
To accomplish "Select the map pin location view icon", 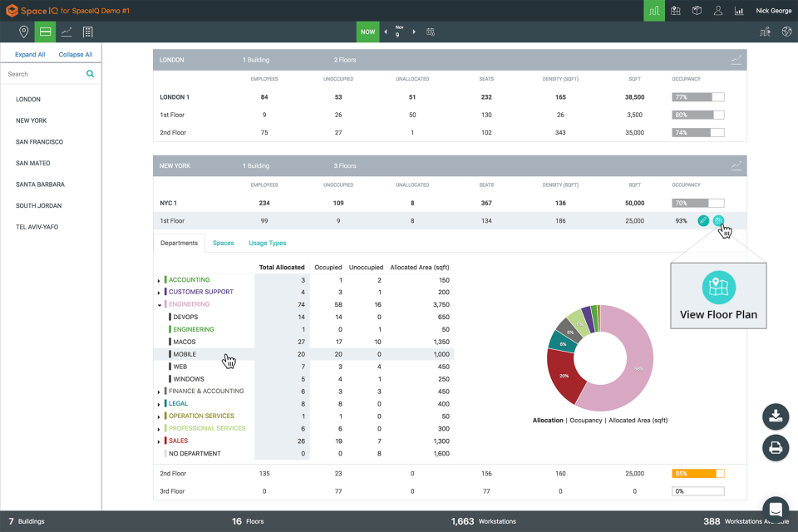I will tap(24, 32).
